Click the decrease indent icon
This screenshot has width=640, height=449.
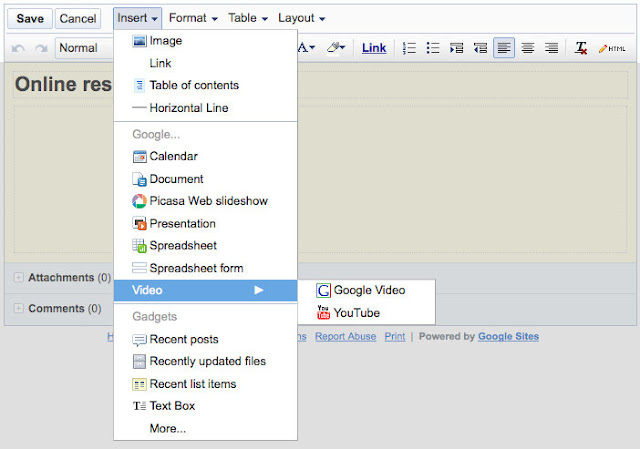pyautogui.click(x=481, y=47)
